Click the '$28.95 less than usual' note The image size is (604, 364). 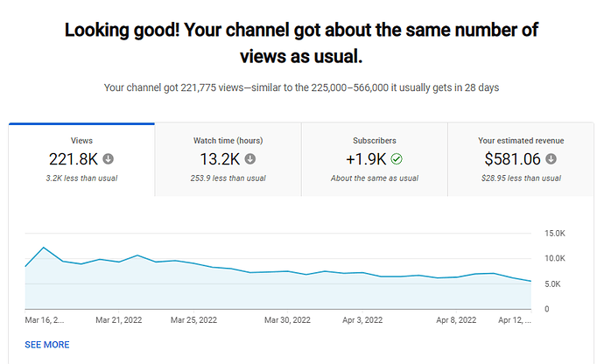(x=521, y=178)
